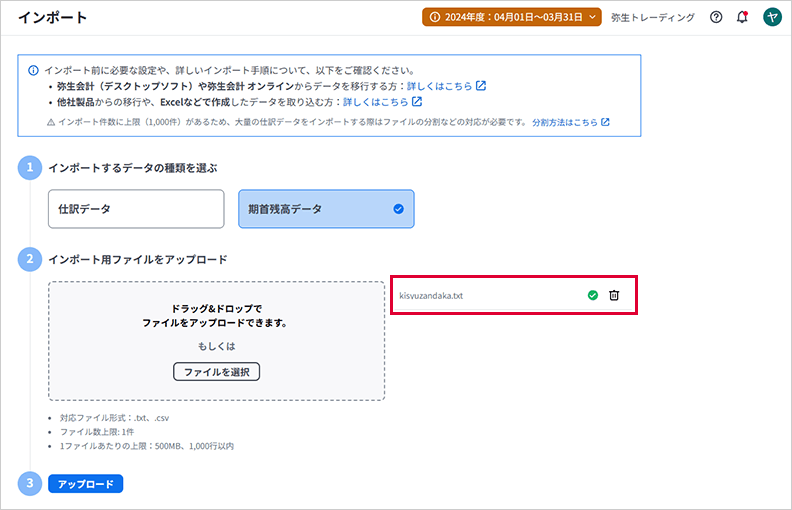The image size is (792, 510).
Task: Select 仕訳データ as import type
Action: (x=136, y=209)
